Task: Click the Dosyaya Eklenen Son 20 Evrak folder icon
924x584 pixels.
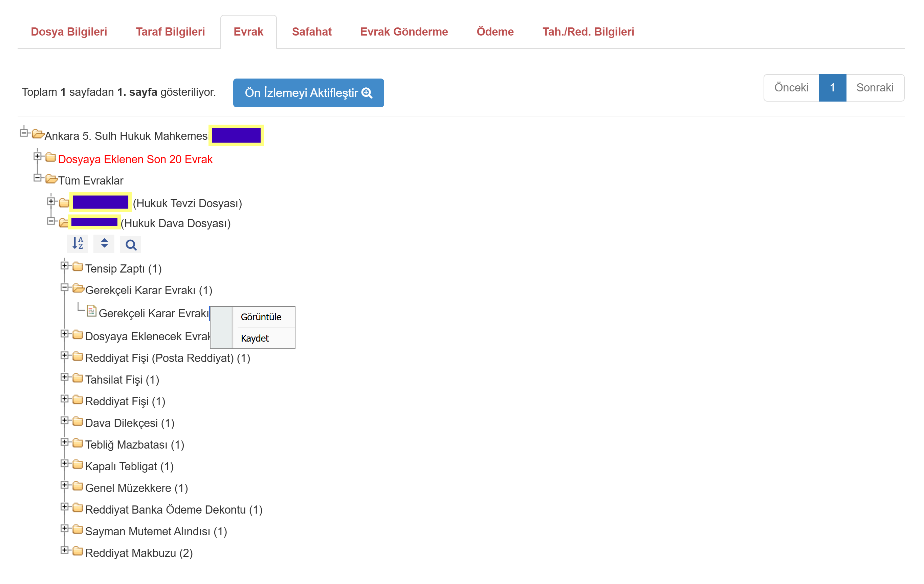Action: (x=51, y=157)
